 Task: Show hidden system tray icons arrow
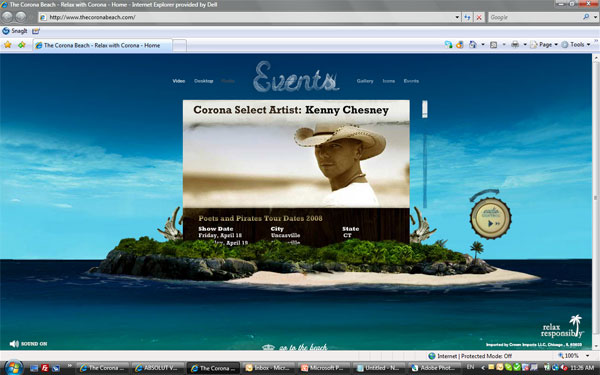click(x=483, y=368)
